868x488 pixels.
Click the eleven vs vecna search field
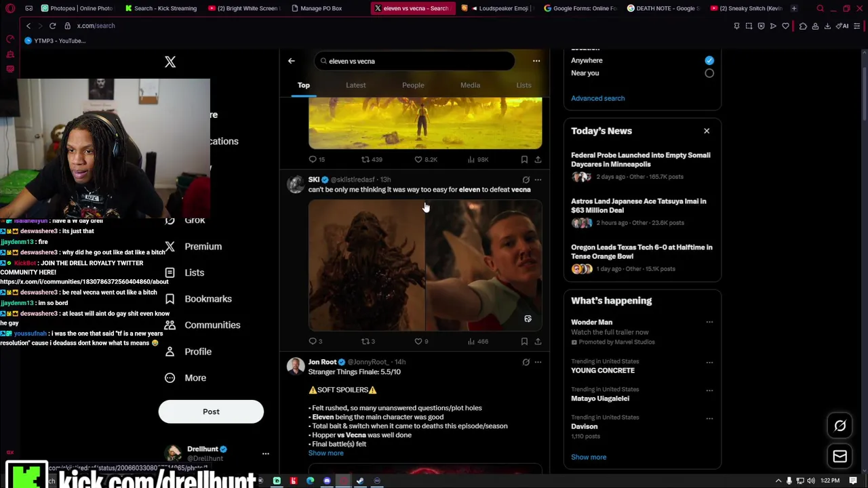coord(414,61)
